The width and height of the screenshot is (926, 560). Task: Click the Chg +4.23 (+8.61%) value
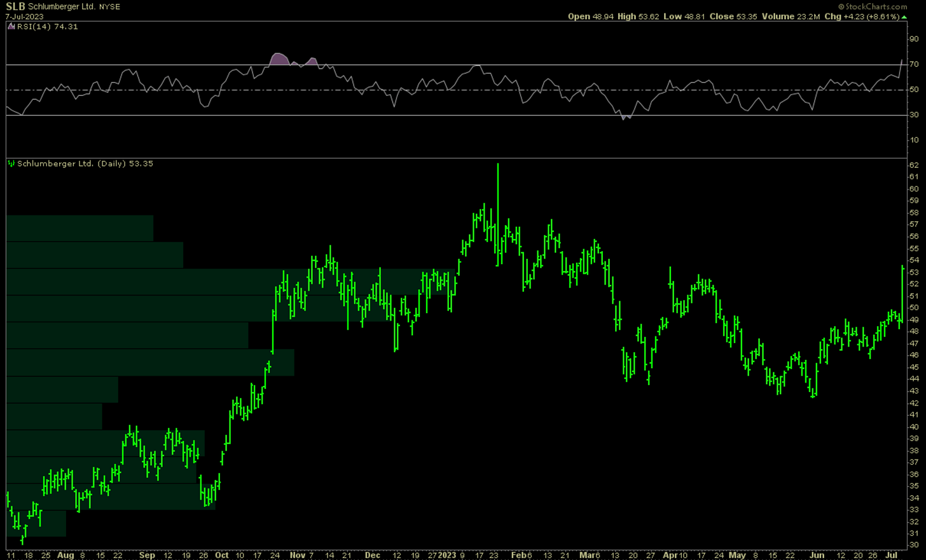[x=861, y=17]
